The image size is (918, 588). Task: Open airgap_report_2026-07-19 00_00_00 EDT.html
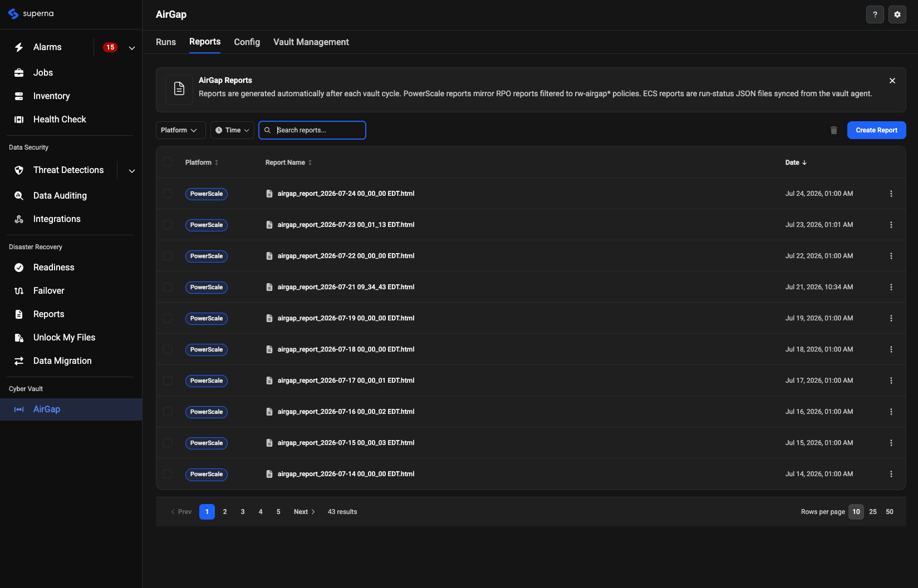(346, 318)
